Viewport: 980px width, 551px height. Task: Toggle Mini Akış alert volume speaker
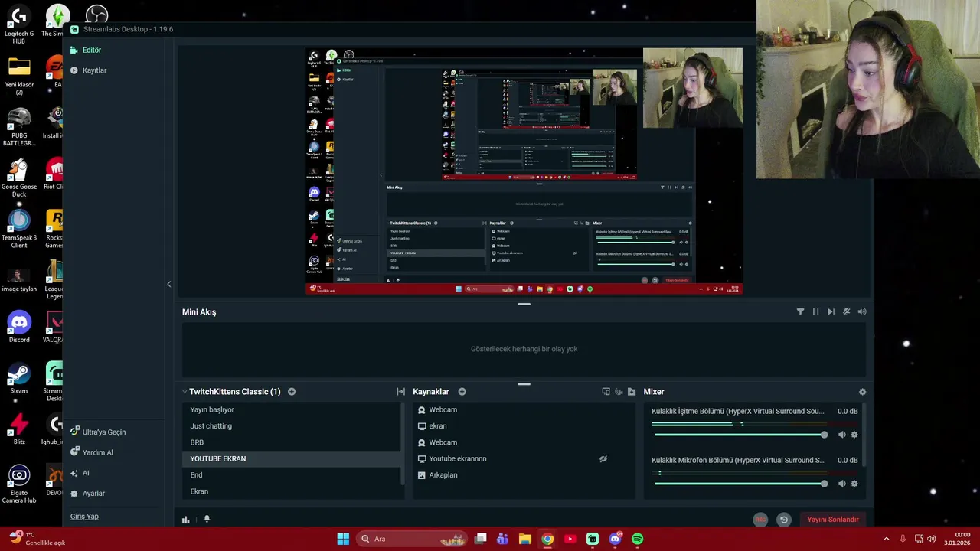tap(862, 312)
